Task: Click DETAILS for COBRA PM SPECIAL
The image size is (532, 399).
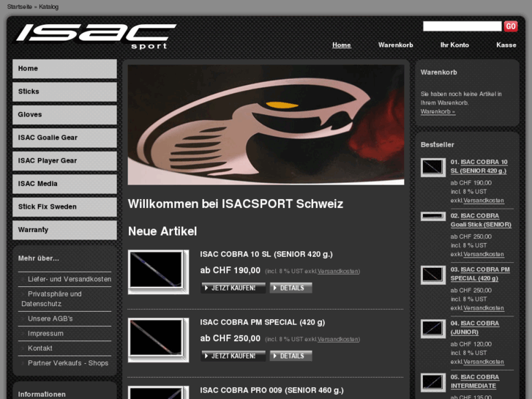Action: pyautogui.click(x=291, y=356)
